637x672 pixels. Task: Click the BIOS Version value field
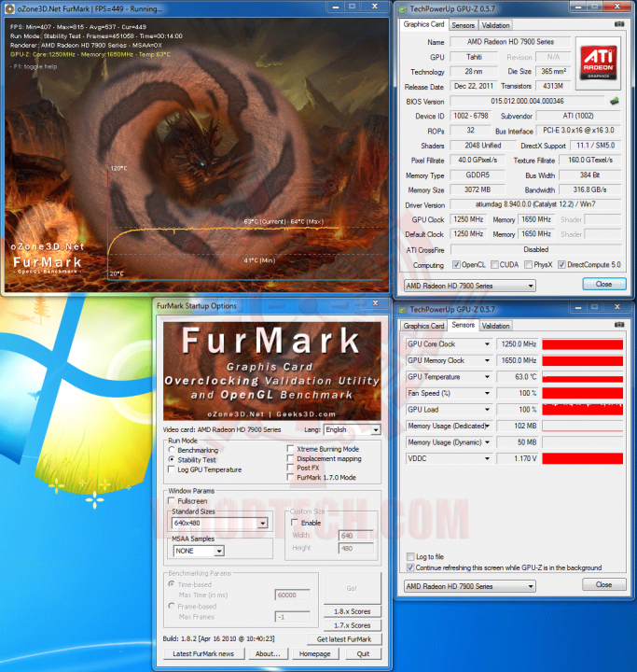click(x=527, y=101)
